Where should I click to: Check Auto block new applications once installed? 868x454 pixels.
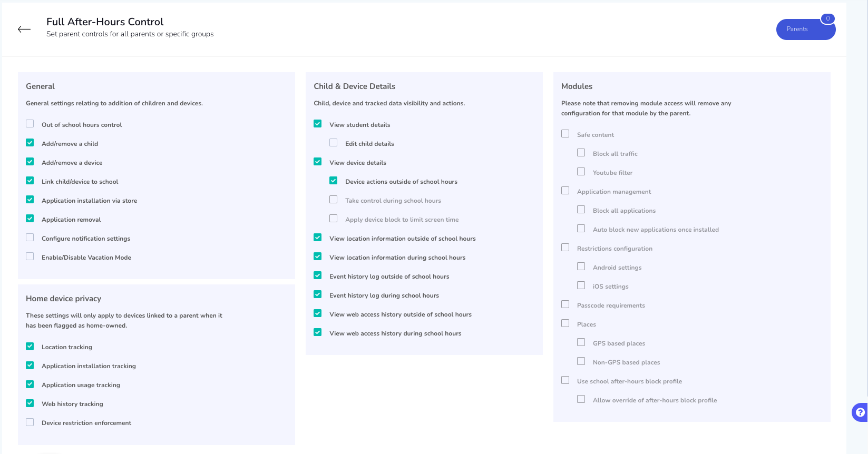(x=581, y=229)
